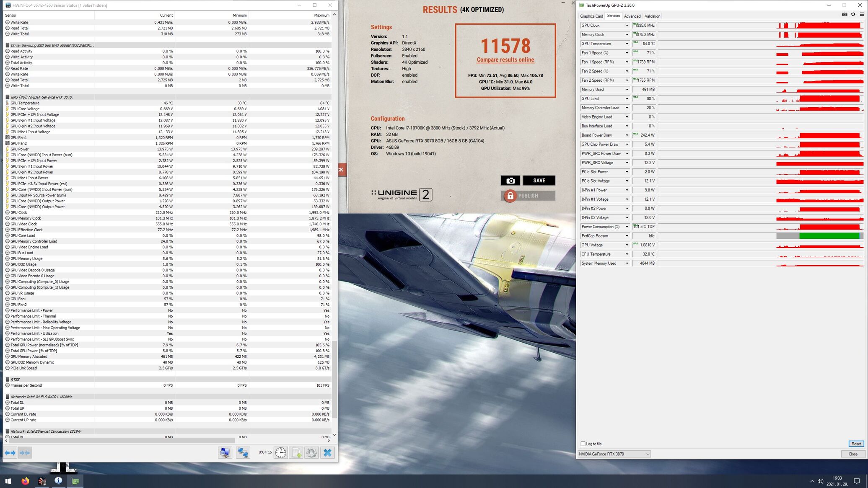This screenshot has height=488, width=868.
Task: Switch to Graphics Card tab
Action: click(591, 16)
